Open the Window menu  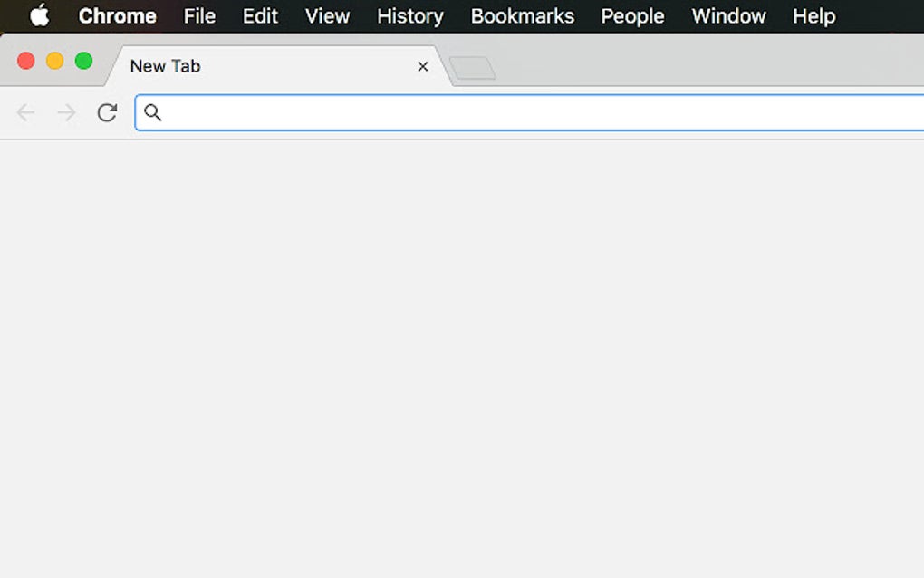pyautogui.click(x=728, y=15)
